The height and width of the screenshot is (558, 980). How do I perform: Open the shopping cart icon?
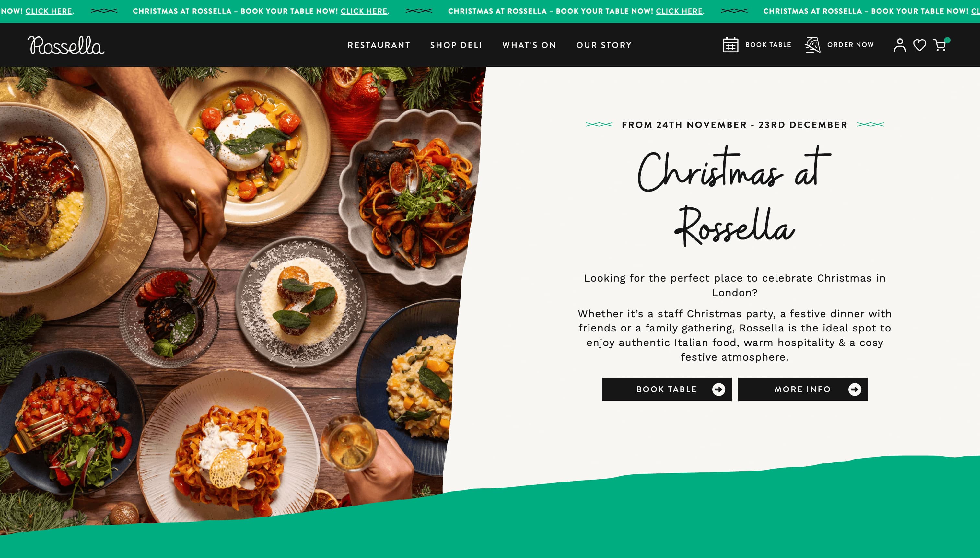pos(940,44)
